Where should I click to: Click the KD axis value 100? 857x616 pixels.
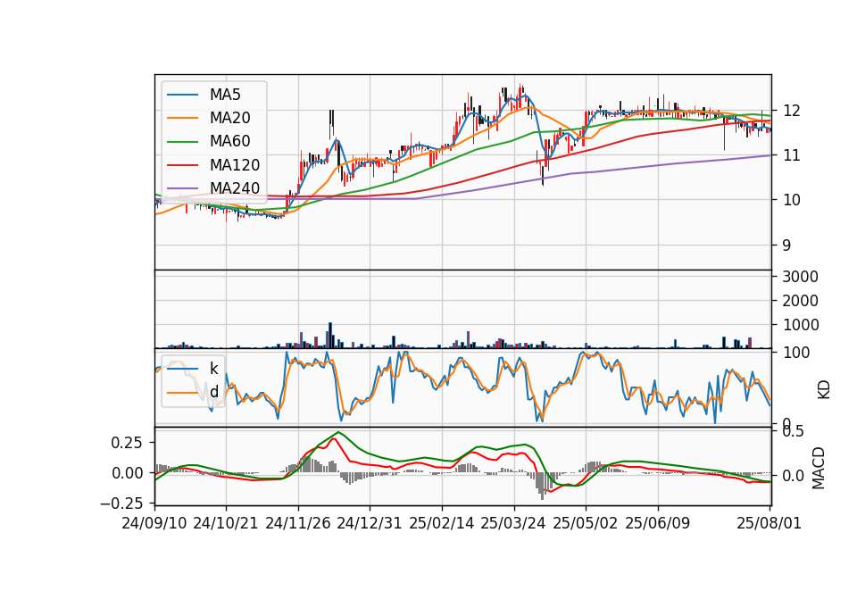point(795,353)
